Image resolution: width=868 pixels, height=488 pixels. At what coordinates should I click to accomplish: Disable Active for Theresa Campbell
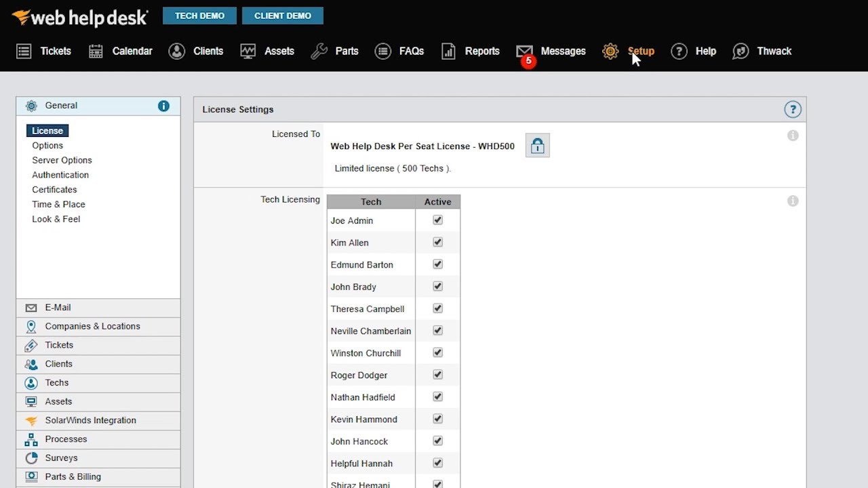coord(437,308)
